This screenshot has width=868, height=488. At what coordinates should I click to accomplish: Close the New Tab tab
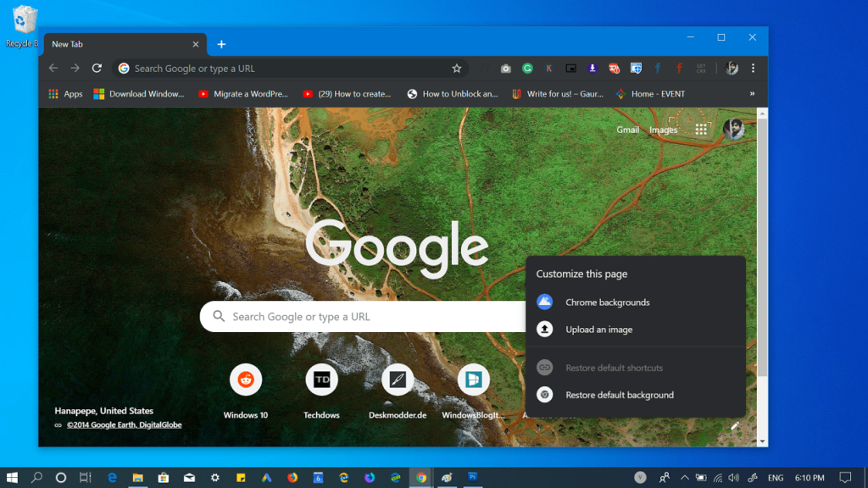(x=196, y=44)
